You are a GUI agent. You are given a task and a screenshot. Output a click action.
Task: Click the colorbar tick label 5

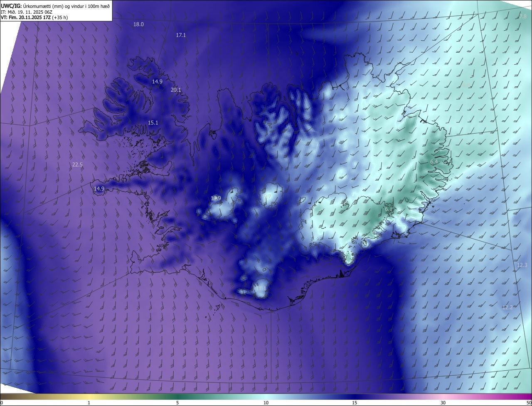[177, 403]
